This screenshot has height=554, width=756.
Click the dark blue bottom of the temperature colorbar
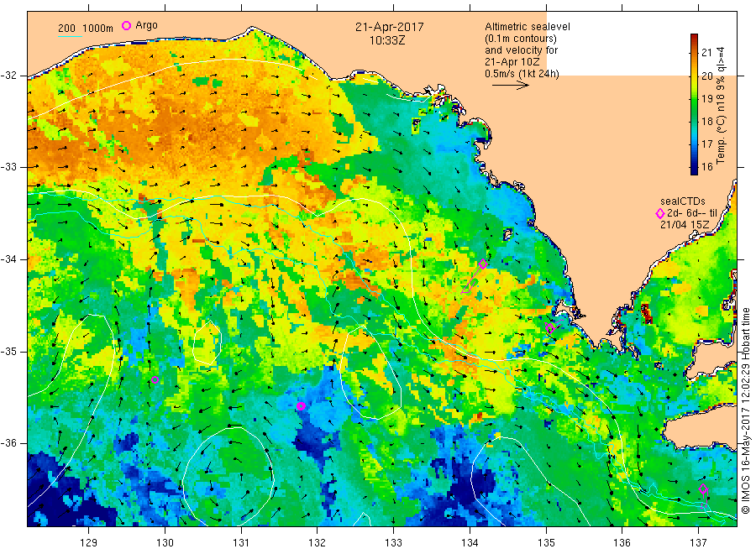(695, 169)
